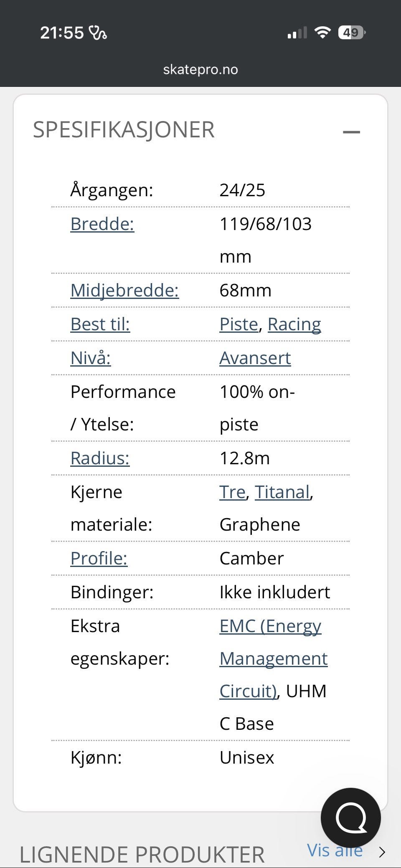Collapse the SPESIFIKASJONER section with the minus icon
This screenshot has width=401, height=868.
[352, 131]
